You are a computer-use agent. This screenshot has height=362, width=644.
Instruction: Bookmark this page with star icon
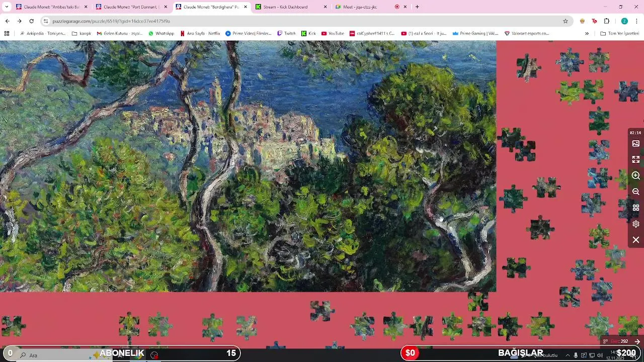[566, 21]
